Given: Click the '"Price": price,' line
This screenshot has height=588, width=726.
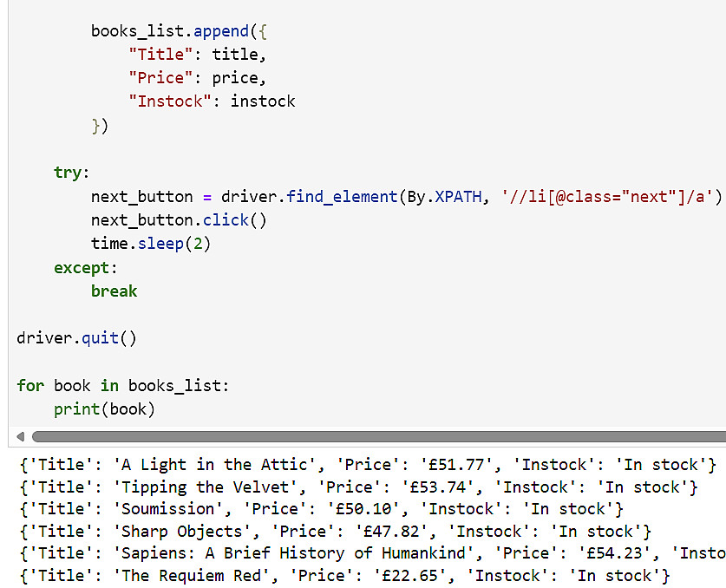Looking at the screenshot, I should [198, 78].
